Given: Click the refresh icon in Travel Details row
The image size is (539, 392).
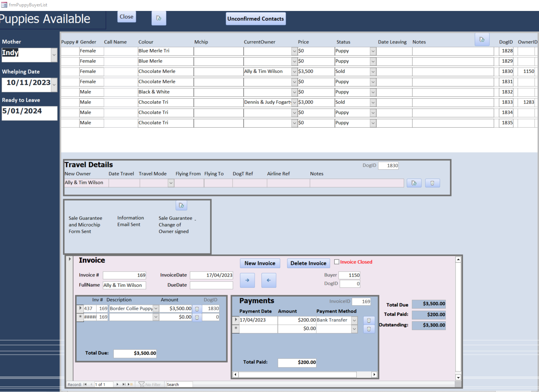Looking at the screenshot, I should pos(414,183).
